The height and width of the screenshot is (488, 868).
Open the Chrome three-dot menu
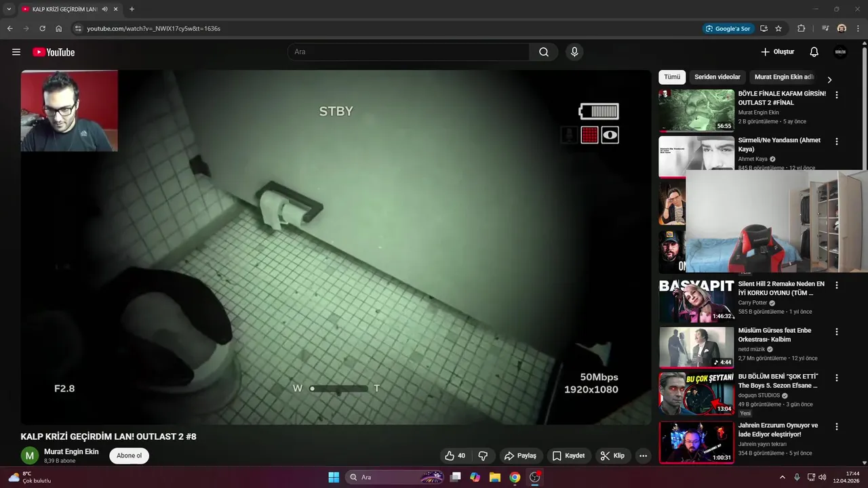[x=857, y=28]
